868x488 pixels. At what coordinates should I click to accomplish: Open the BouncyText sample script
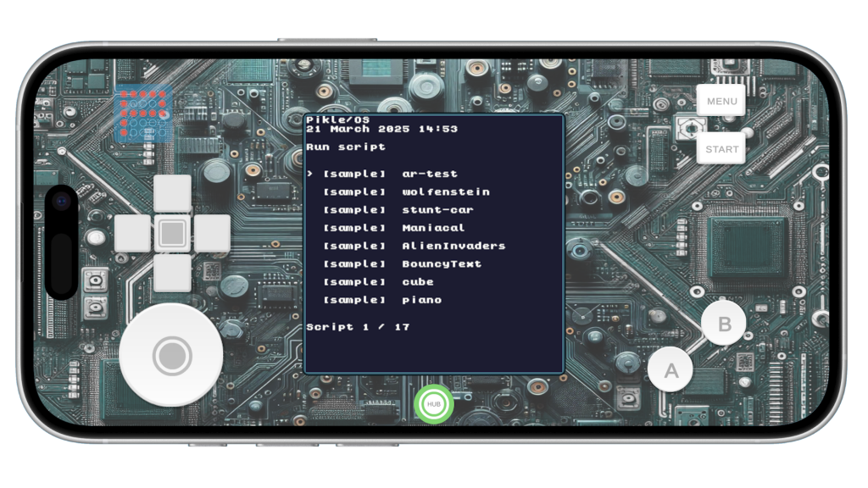(402, 264)
